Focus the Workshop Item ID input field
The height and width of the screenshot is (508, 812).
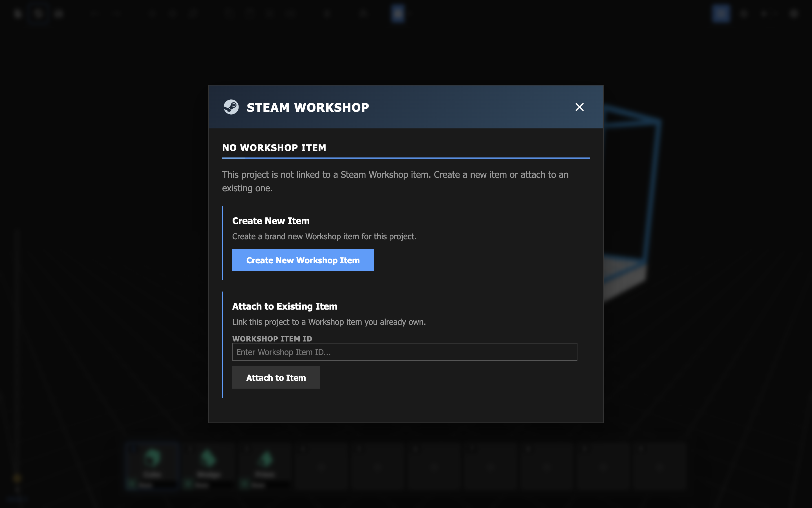click(x=405, y=352)
